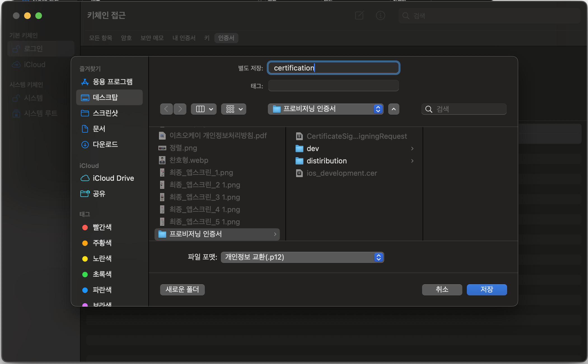This screenshot has height=364, width=588.
Task: Click the tags input field
Action: (333, 86)
